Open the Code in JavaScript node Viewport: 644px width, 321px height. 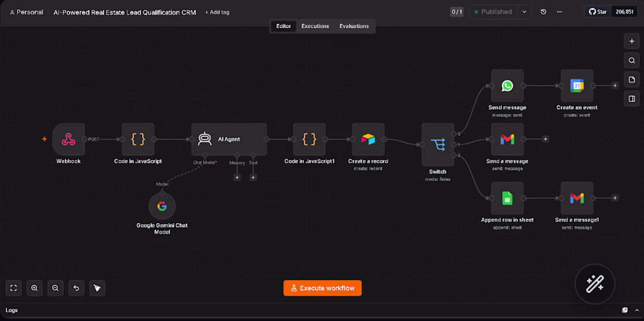pos(138,139)
